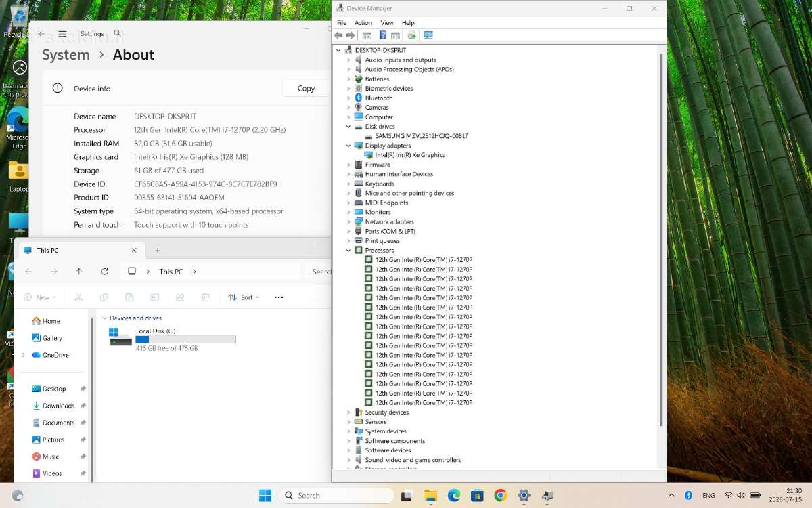Click the blue Help icon in Device Manager toolbar
This screenshot has width=812, height=508.
click(x=383, y=35)
